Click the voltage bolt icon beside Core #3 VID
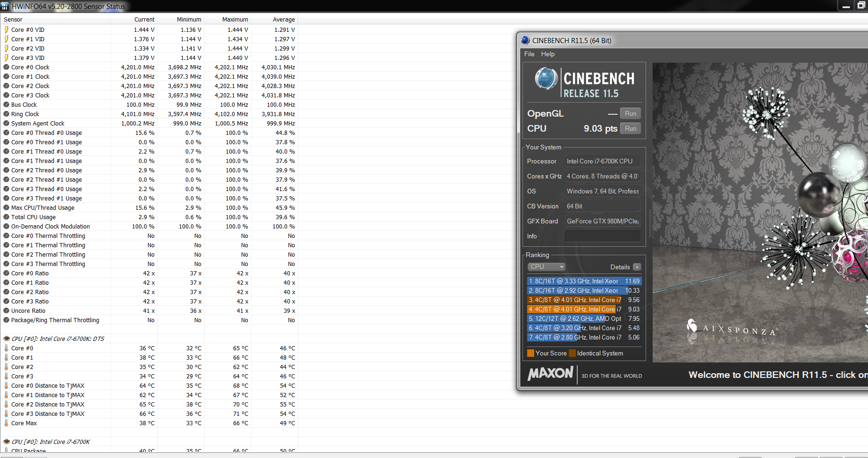The width and height of the screenshot is (868, 458). (7, 58)
